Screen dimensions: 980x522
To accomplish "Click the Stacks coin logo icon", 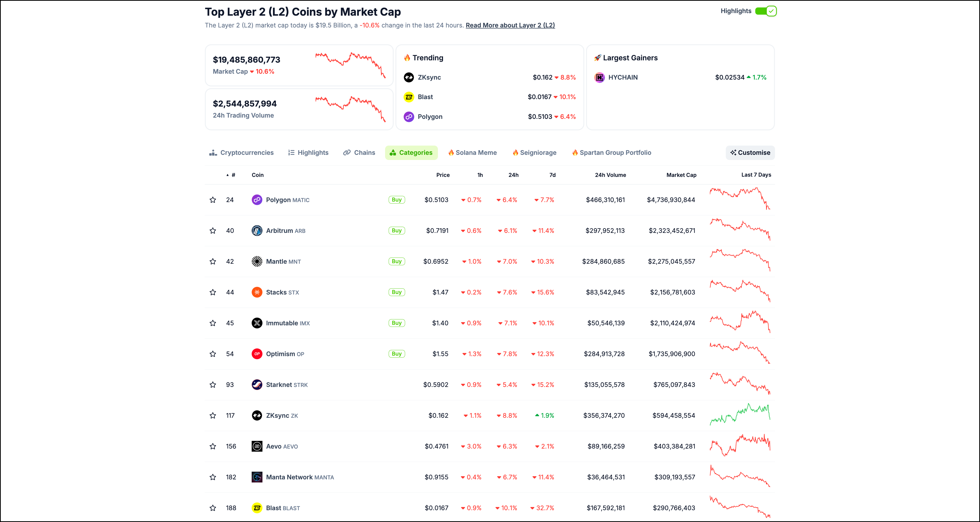I will 257,292.
